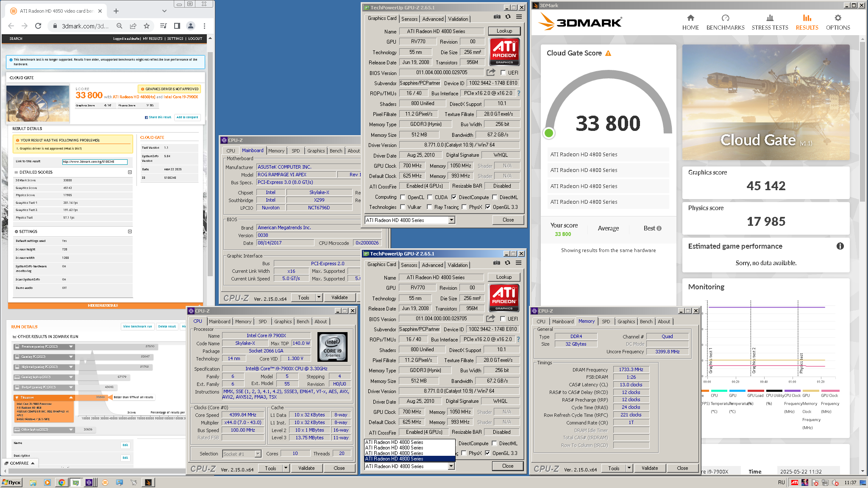Export BIOS in lower GPU-Z window
Image resolution: width=868 pixels, height=488 pixels.
pyautogui.click(x=490, y=319)
